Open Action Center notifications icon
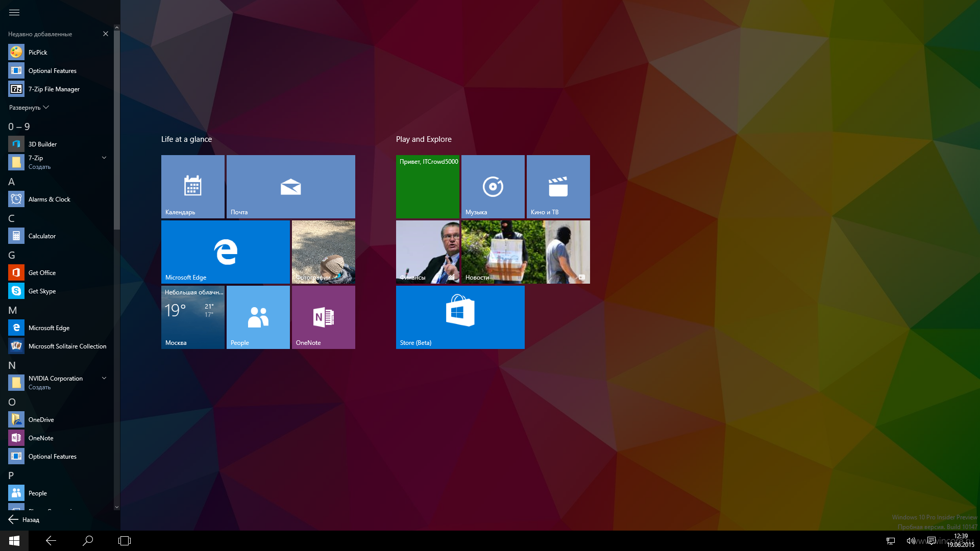 pyautogui.click(x=932, y=541)
